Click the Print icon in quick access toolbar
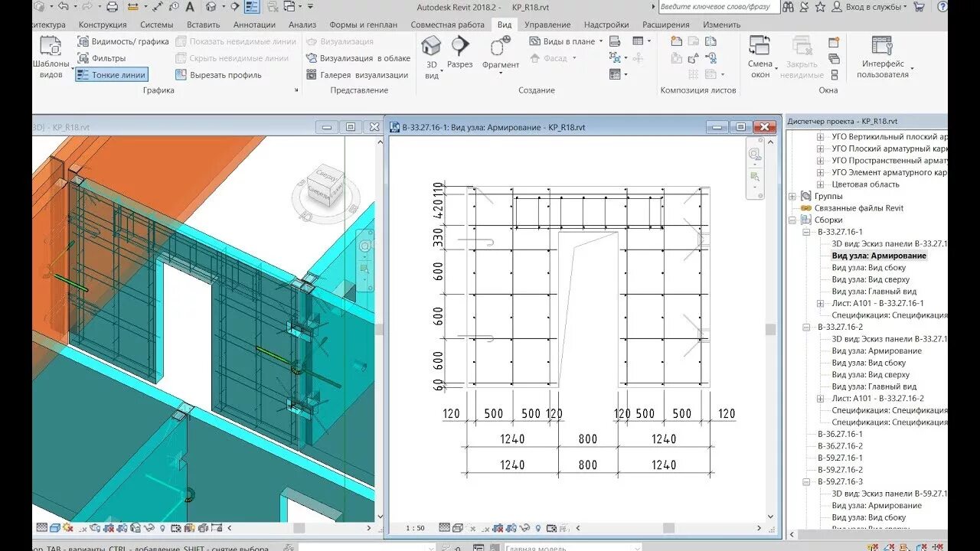The height and width of the screenshot is (551, 980). coord(113,7)
